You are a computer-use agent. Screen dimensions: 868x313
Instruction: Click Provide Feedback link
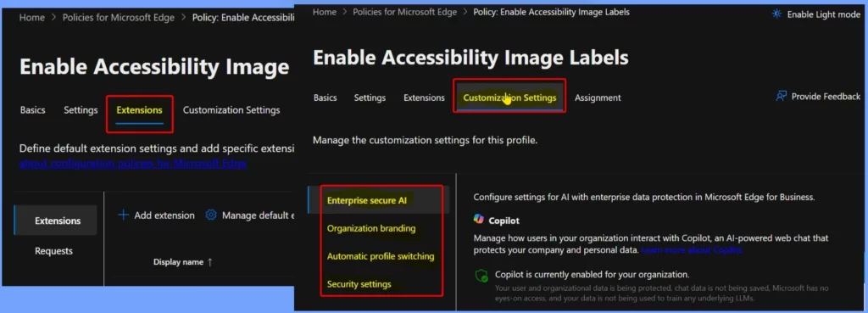tap(818, 97)
